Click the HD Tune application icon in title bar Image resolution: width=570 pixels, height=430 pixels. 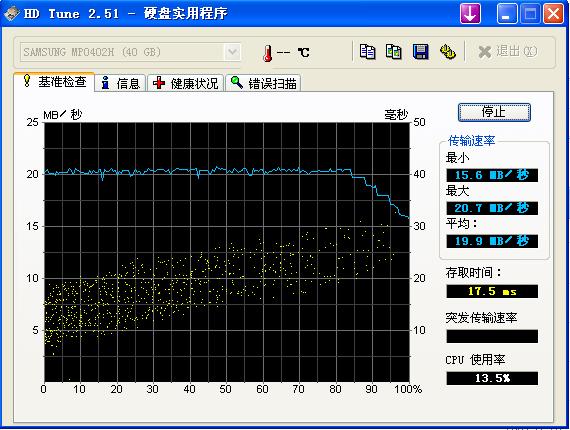coord(12,14)
